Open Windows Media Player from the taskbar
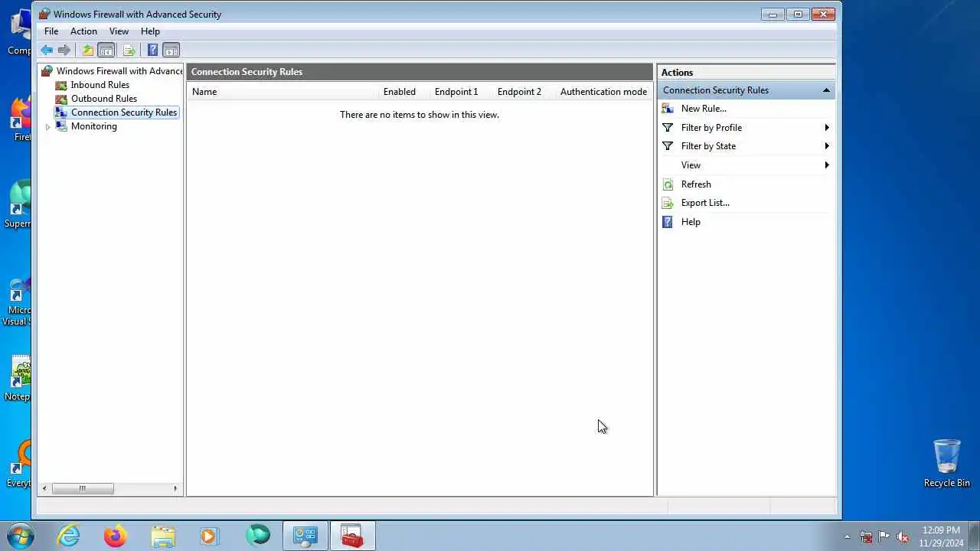This screenshot has height=551, width=980. pos(209,536)
